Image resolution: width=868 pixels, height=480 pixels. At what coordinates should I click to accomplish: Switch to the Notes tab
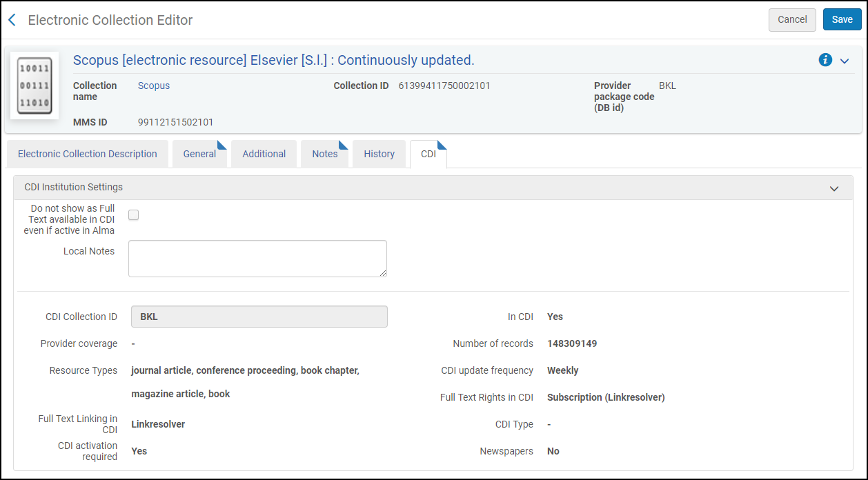click(325, 154)
